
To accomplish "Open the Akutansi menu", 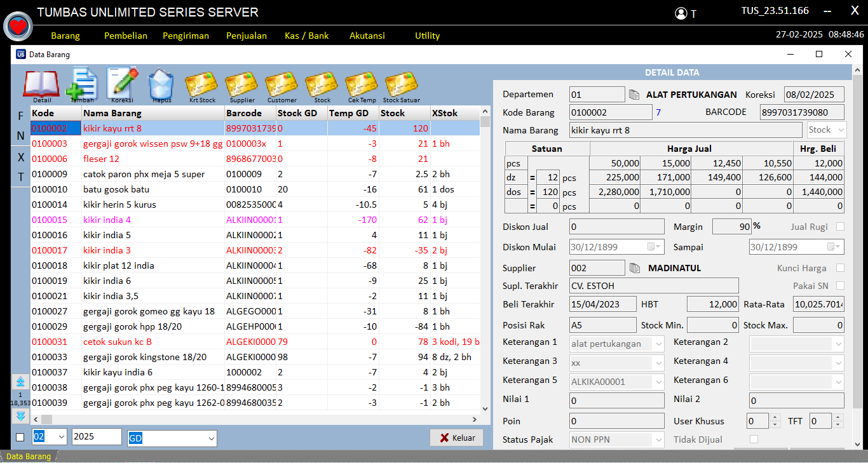I will click(367, 36).
